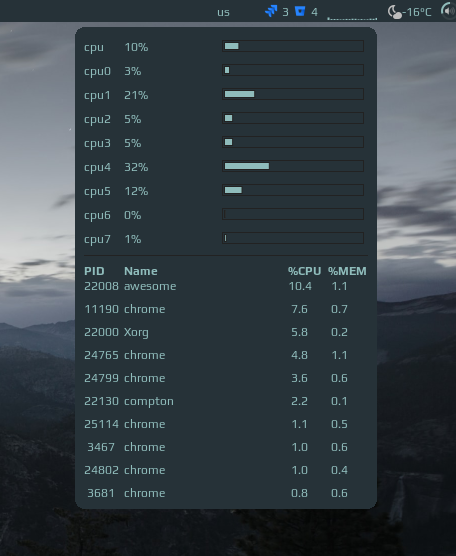Viewport: 456px width, 556px height.
Task: Click the cpu4 usage progress bar
Action: pyautogui.click(x=293, y=166)
